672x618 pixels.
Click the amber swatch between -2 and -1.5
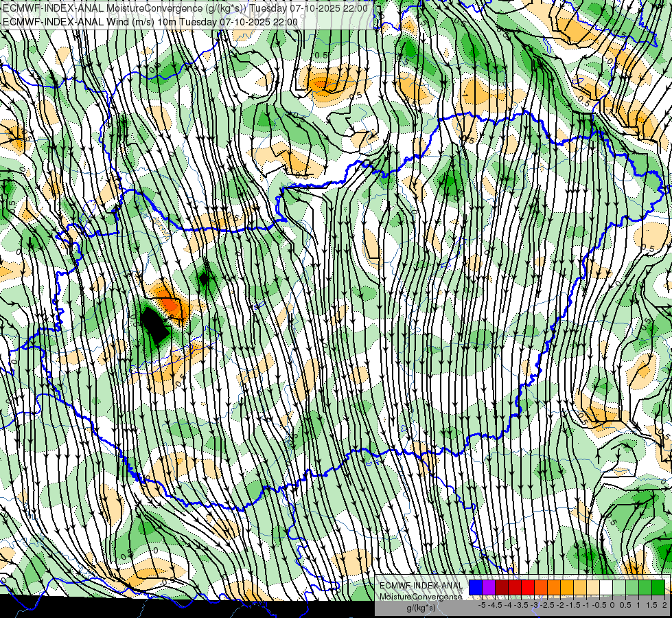click(x=567, y=587)
